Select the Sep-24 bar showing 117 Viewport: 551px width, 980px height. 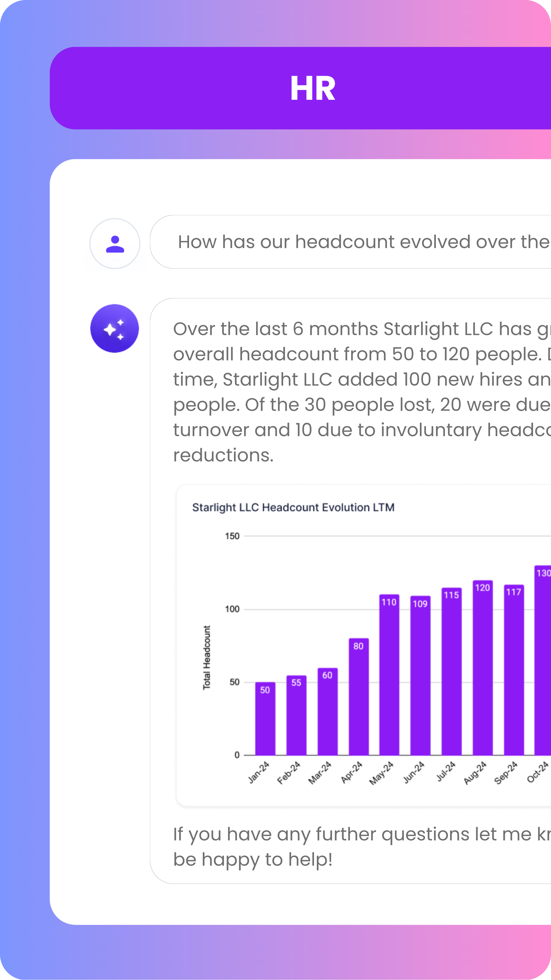point(514,670)
